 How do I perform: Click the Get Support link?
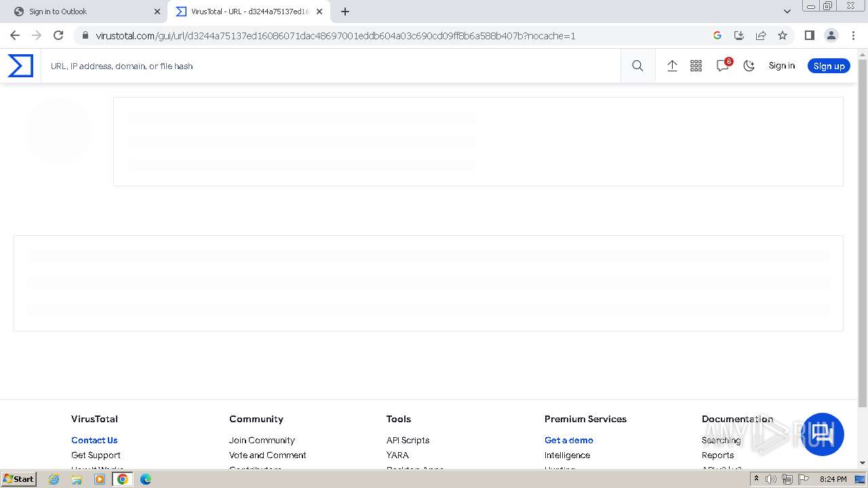pyautogui.click(x=96, y=455)
